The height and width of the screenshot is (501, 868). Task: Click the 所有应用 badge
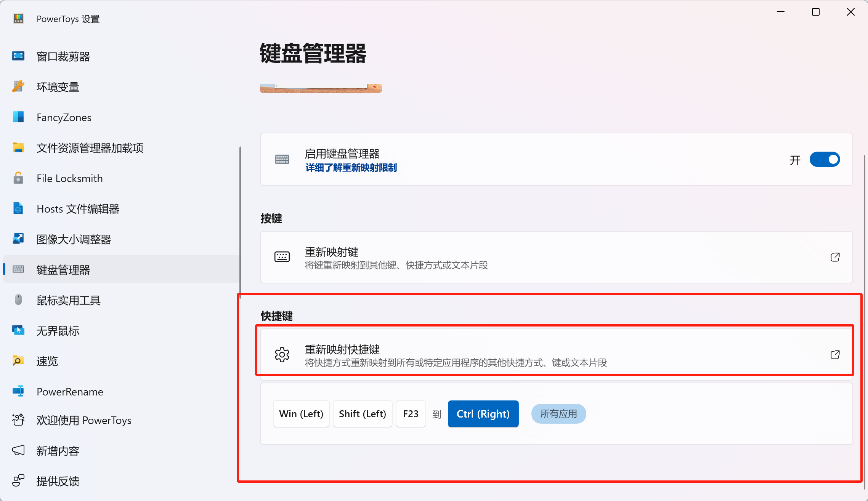click(x=558, y=414)
